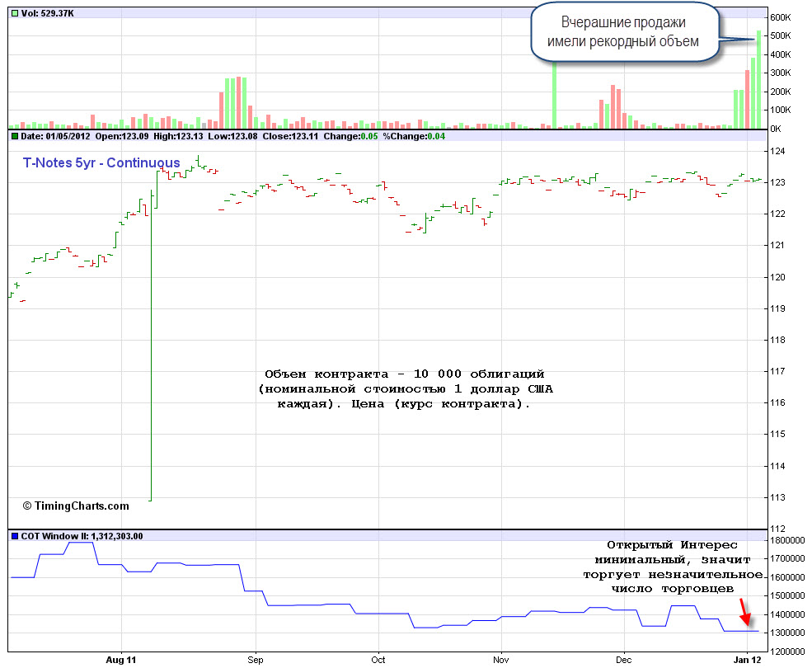Click the tallest green volume bar at far right
Image resolution: width=812 pixels, height=668 pixels.
coord(758,80)
